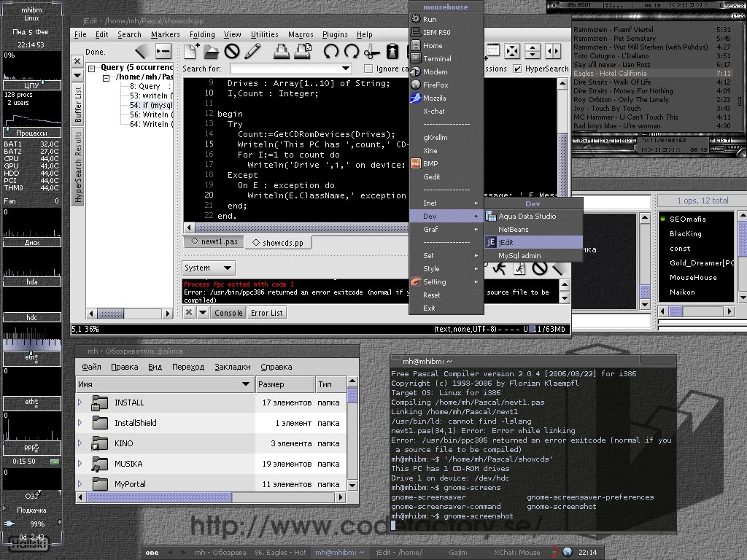Screen dimensions: 747x560
Task: Click the FireFox globe icon in mousehouse menu
Action: pyautogui.click(x=415, y=85)
